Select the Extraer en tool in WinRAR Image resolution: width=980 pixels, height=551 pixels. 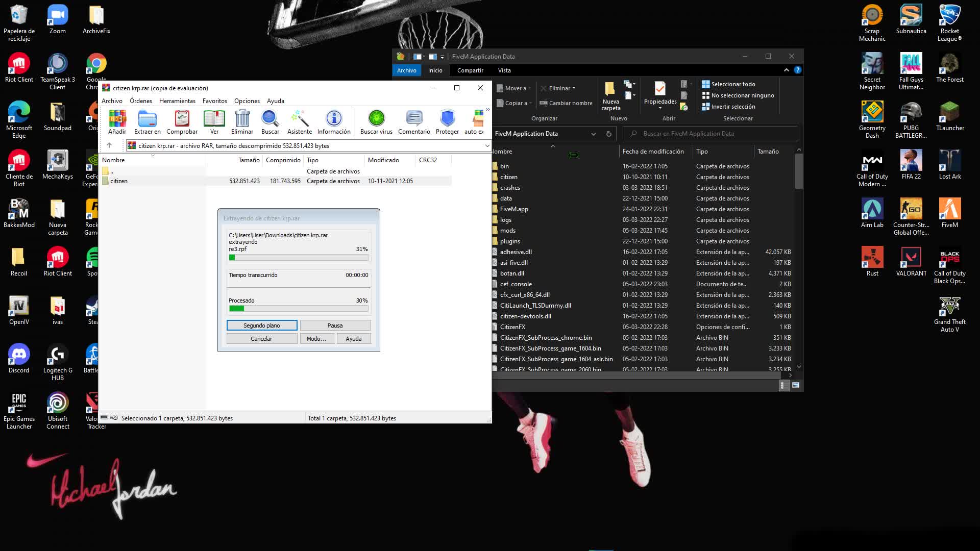[x=147, y=122]
